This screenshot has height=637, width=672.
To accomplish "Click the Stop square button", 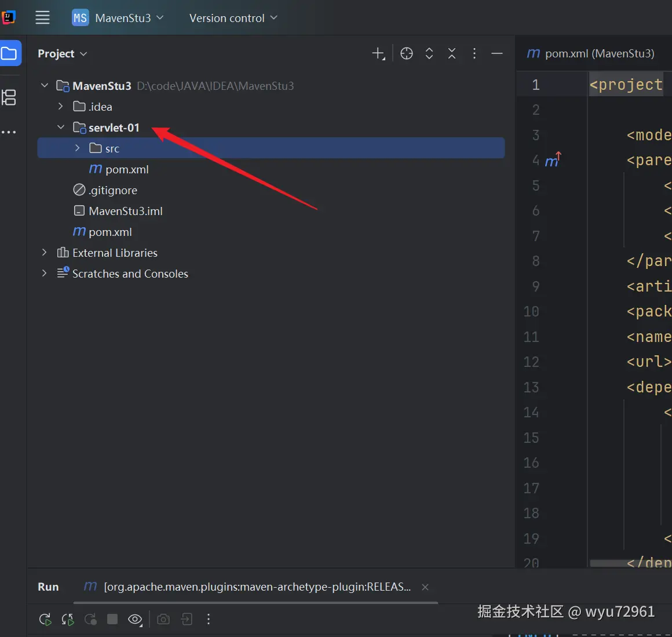I will click(x=112, y=619).
